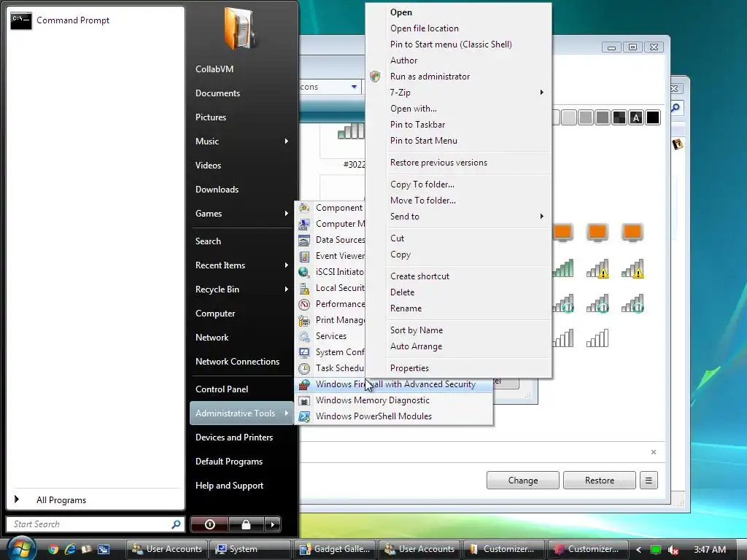This screenshot has width=747, height=560.
Task: Open Local Security Policy icon
Action: click(x=304, y=288)
